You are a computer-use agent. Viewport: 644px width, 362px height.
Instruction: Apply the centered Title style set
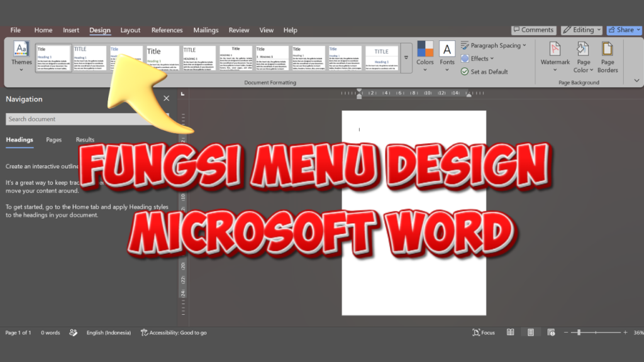point(236,58)
